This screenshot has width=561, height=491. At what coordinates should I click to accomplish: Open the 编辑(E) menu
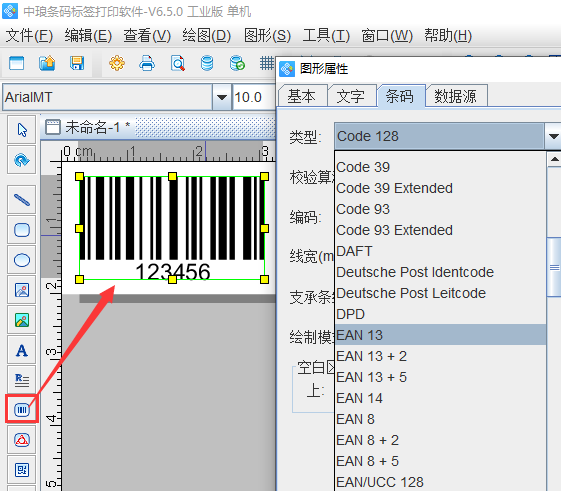88,36
